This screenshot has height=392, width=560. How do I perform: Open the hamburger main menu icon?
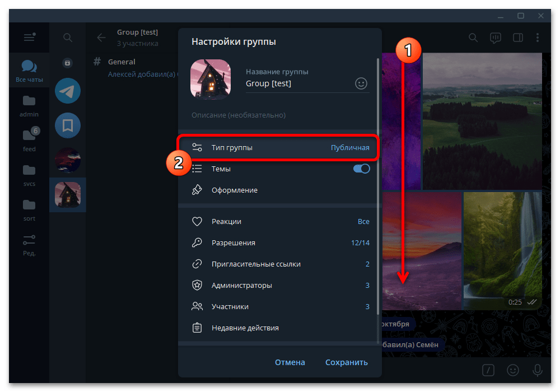(29, 37)
